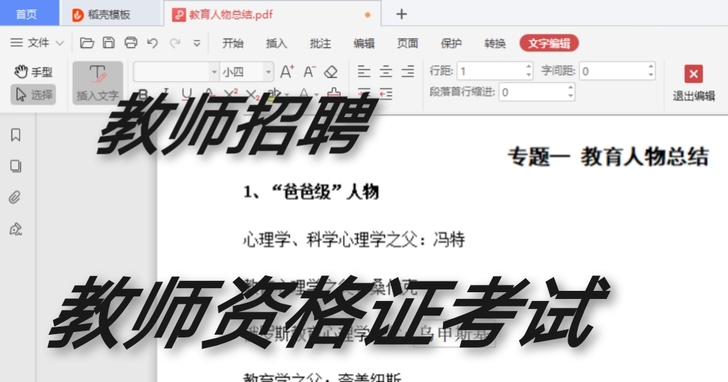Viewport: 728px width, 382px height.
Task: Align text right
Action: pos(408,71)
